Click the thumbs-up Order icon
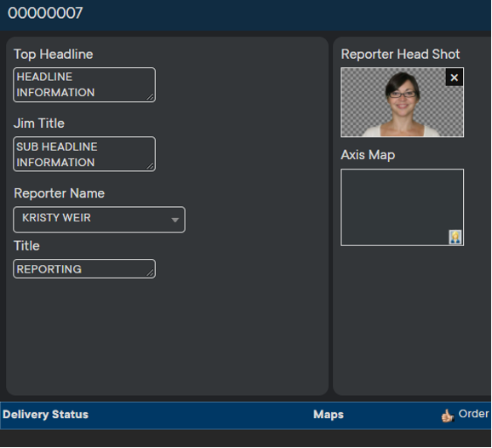 pyautogui.click(x=448, y=416)
